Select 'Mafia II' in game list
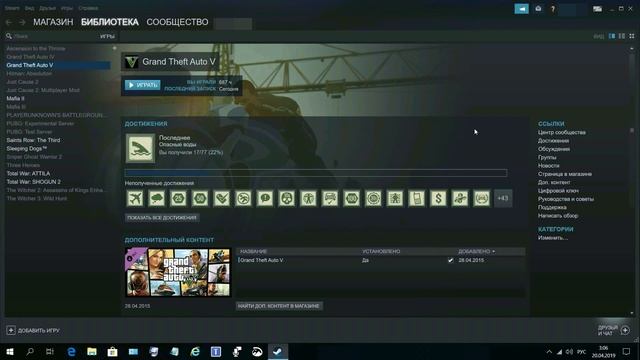This screenshot has width=640, height=360. pos(15,98)
